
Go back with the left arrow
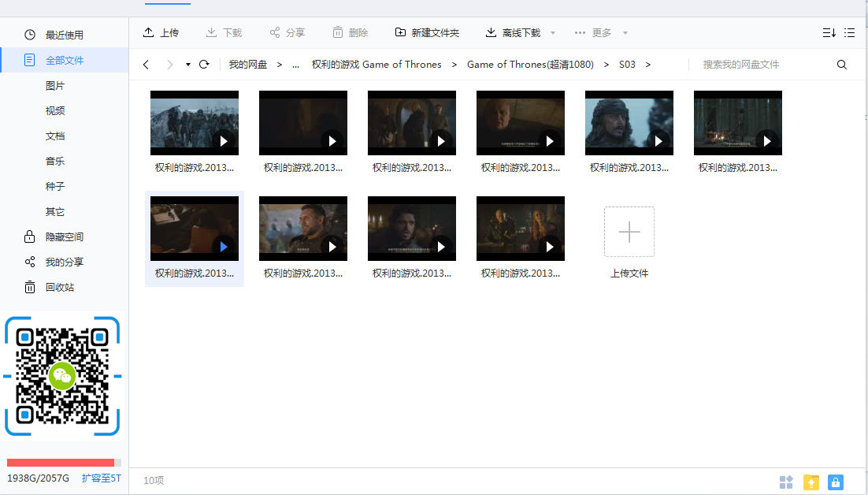tap(147, 65)
